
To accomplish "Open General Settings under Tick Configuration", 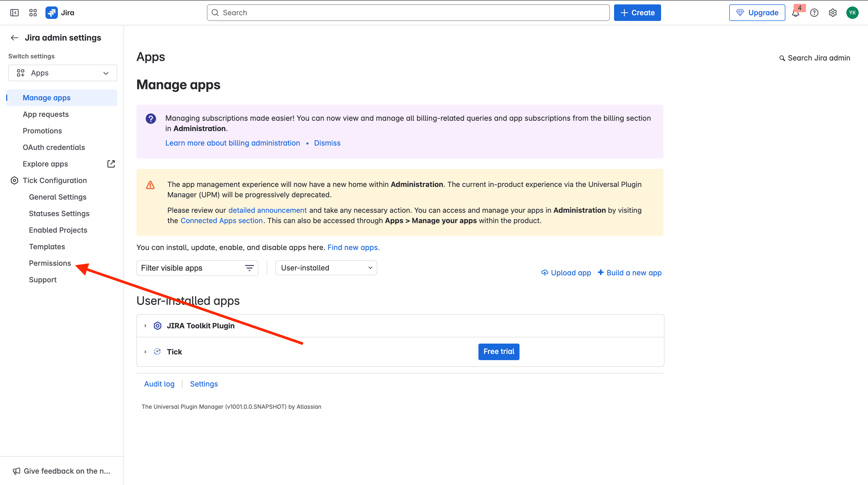I will 58,197.
